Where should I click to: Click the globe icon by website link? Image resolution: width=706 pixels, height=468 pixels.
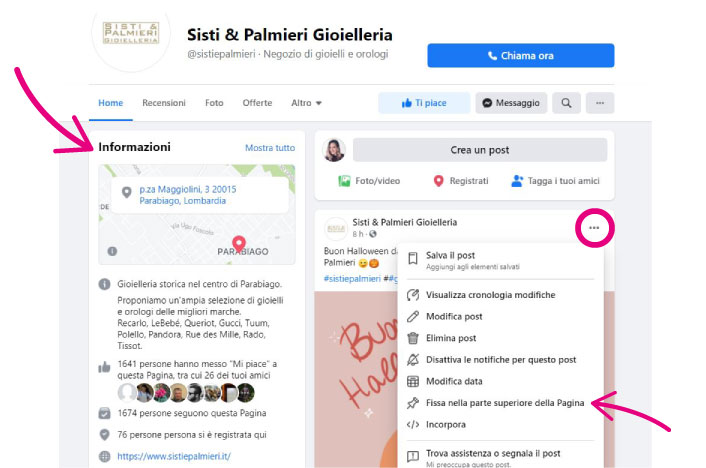click(x=104, y=456)
